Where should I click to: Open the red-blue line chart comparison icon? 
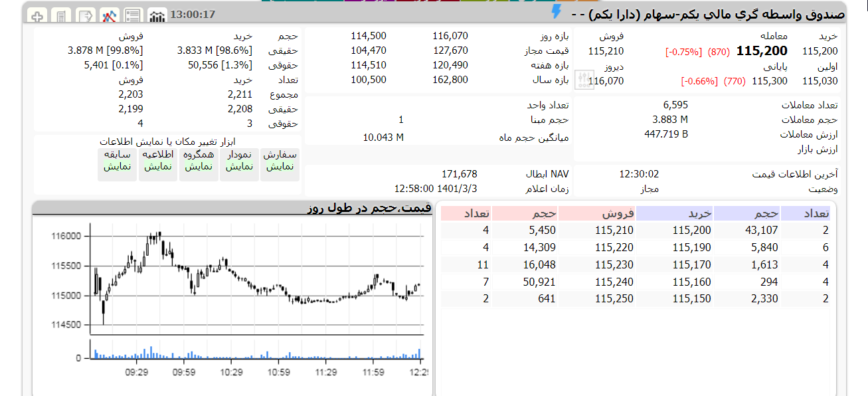(x=109, y=15)
